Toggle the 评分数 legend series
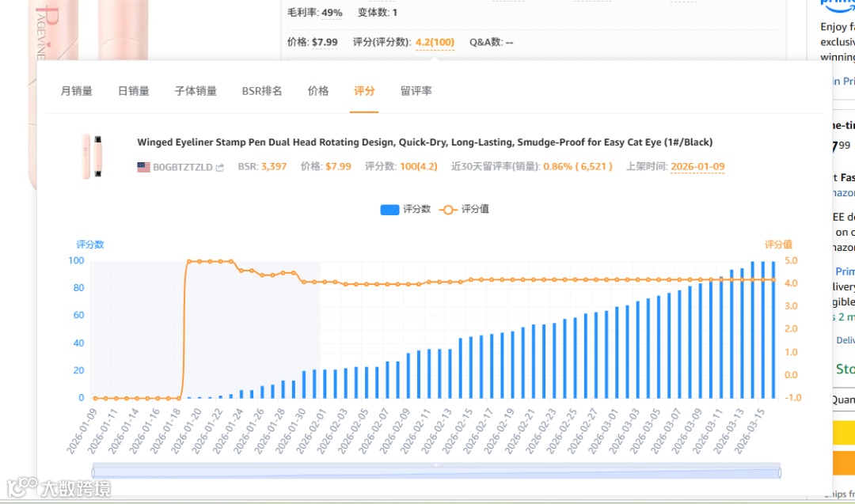855x504 pixels. (x=405, y=209)
